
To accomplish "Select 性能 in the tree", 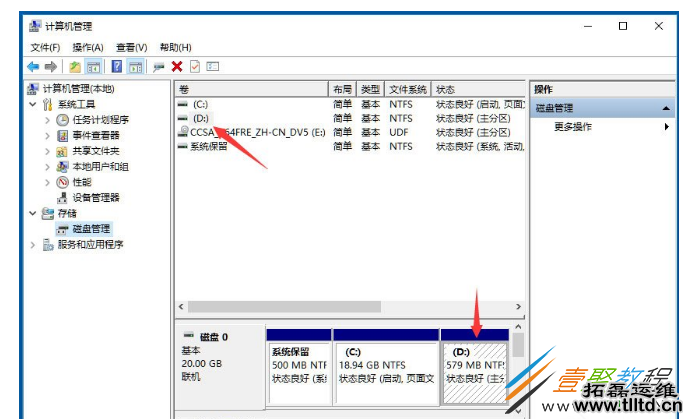I will tap(82, 182).
